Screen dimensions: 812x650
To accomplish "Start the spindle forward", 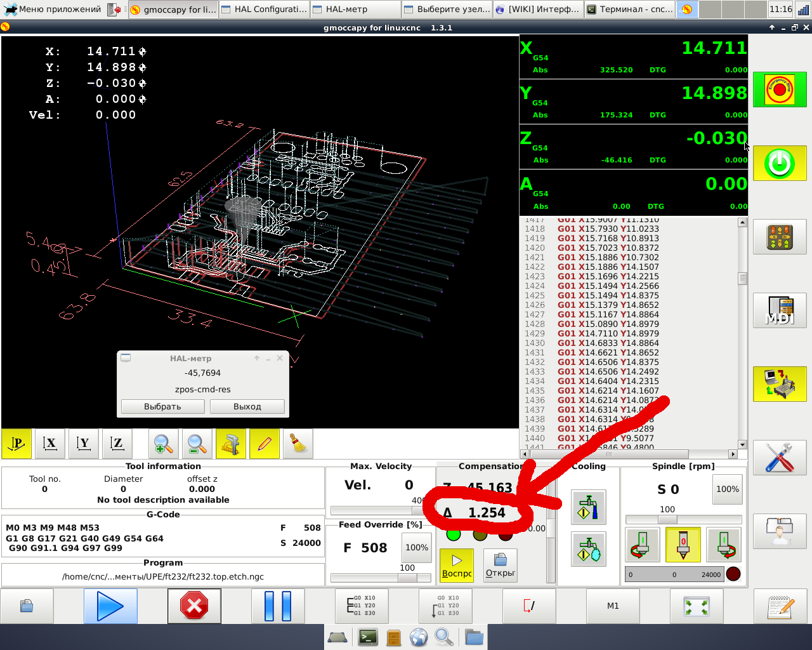I will point(724,545).
